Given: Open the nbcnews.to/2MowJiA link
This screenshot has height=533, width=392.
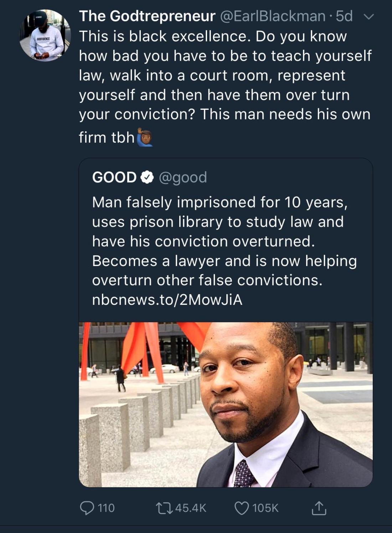Looking at the screenshot, I should pos(167,299).
